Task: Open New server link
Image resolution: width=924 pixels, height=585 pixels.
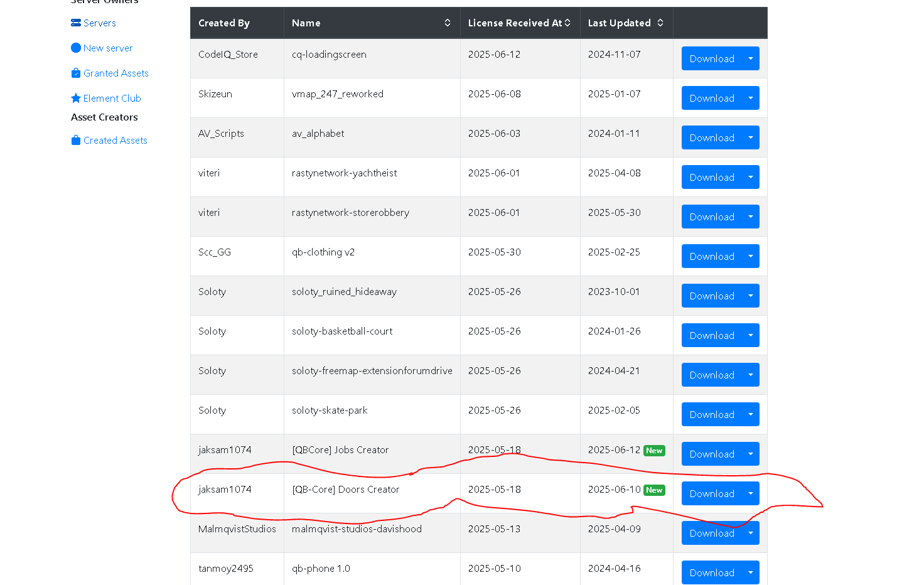Action: coord(108,48)
